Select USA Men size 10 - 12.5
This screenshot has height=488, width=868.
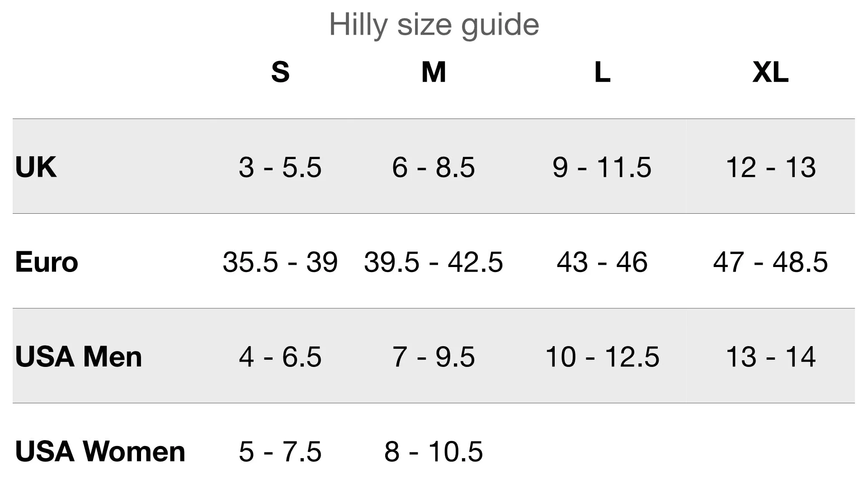(x=602, y=357)
